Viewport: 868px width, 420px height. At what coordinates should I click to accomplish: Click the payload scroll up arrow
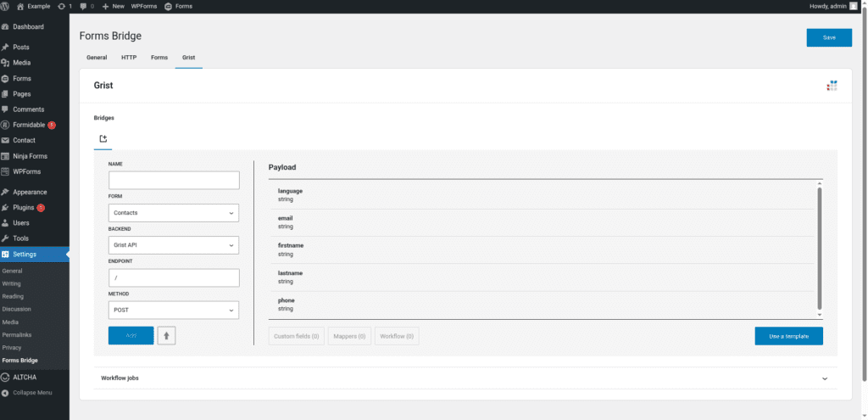820,183
